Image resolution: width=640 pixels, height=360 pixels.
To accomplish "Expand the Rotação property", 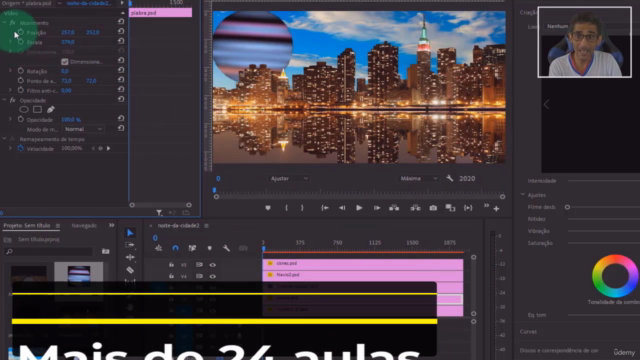I will [10, 71].
